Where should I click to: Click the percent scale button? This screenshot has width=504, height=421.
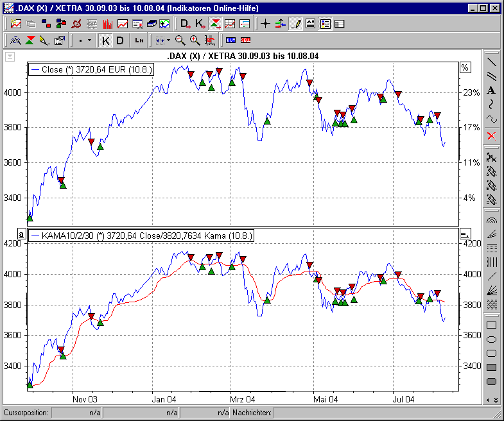tap(465, 67)
